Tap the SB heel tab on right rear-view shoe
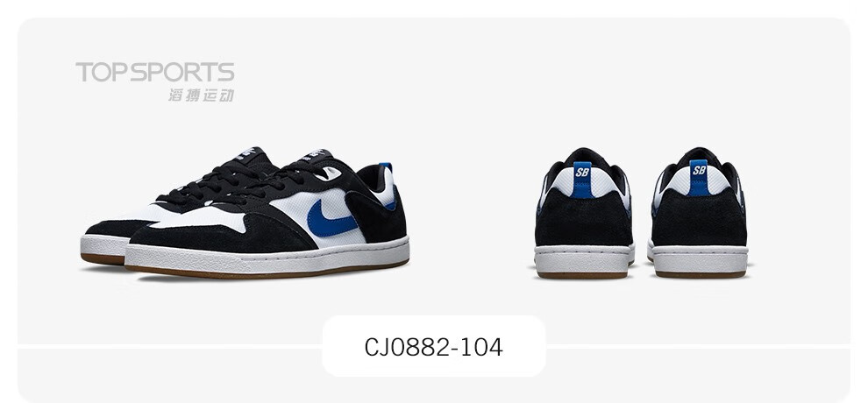The image size is (868, 403). pos(699,178)
